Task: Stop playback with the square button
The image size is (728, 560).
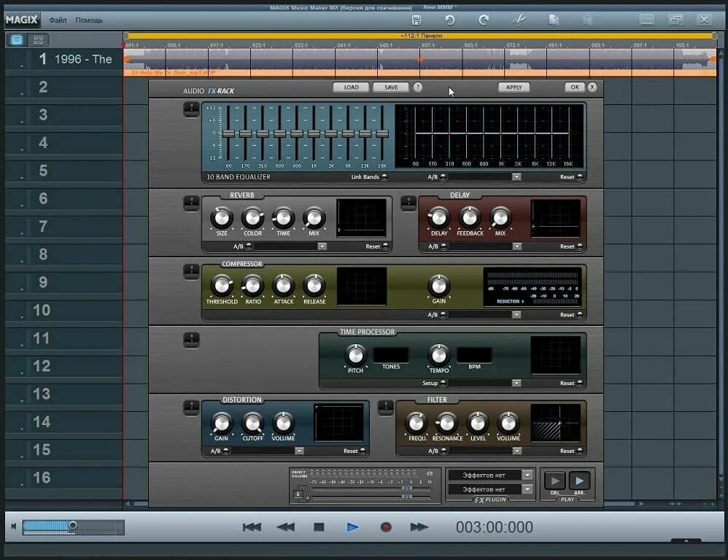Action: tap(319, 527)
